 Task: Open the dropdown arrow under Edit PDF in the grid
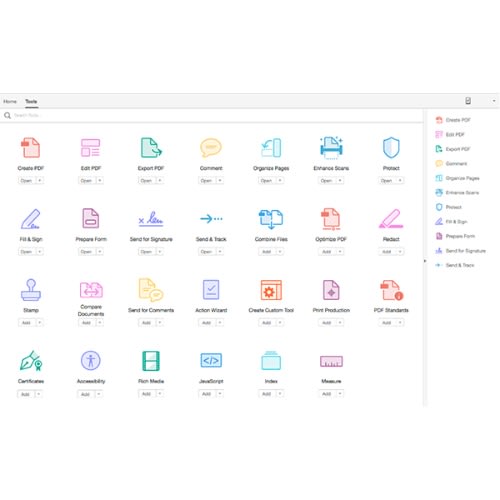click(100, 180)
